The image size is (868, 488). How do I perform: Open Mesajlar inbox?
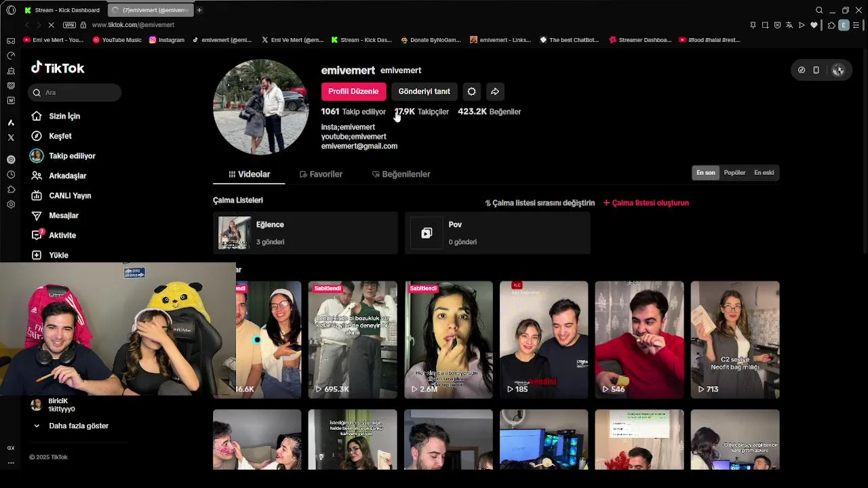pyautogui.click(x=54, y=216)
